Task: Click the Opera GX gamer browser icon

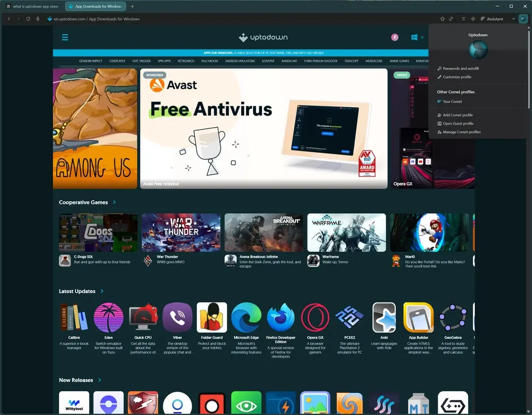Action: pos(315,316)
